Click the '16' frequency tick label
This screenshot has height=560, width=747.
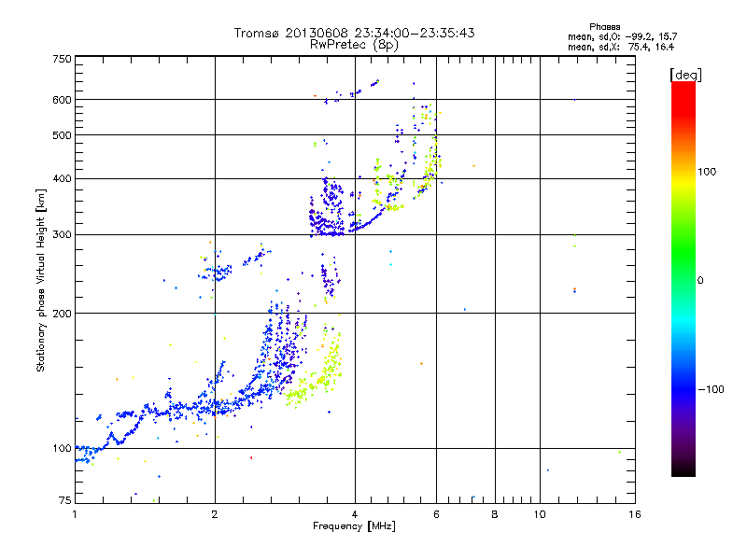pos(635,514)
